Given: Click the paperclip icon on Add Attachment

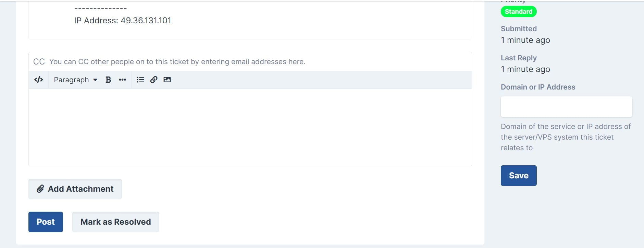Looking at the screenshot, I should [40, 189].
